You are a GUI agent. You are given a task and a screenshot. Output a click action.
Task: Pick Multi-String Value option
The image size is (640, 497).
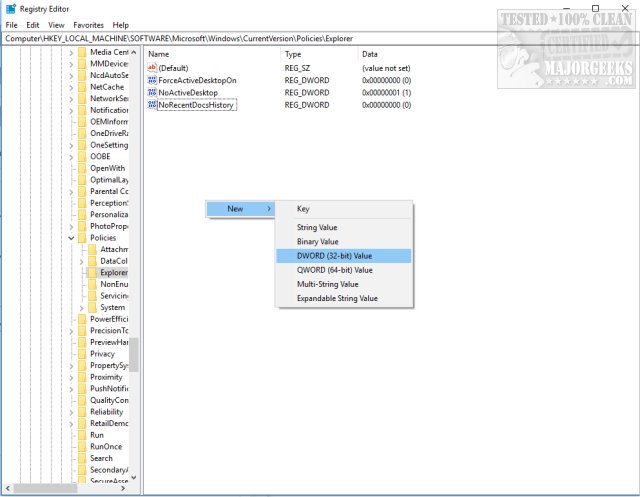point(344,284)
